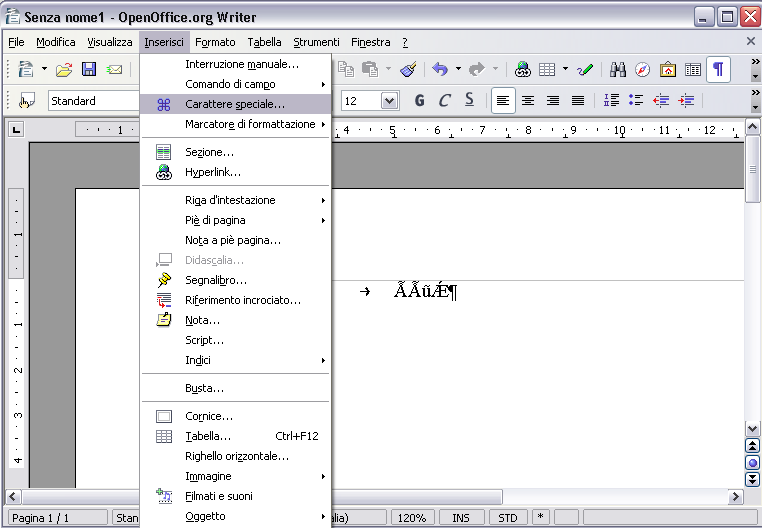Viewport: 762px width, 528px height.
Task: Undo last action with blue arrow
Action: [440, 70]
